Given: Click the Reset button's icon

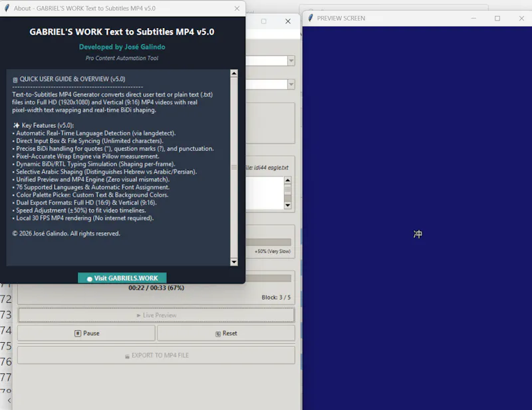Looking at the screenshot, I should coord(218,334).
